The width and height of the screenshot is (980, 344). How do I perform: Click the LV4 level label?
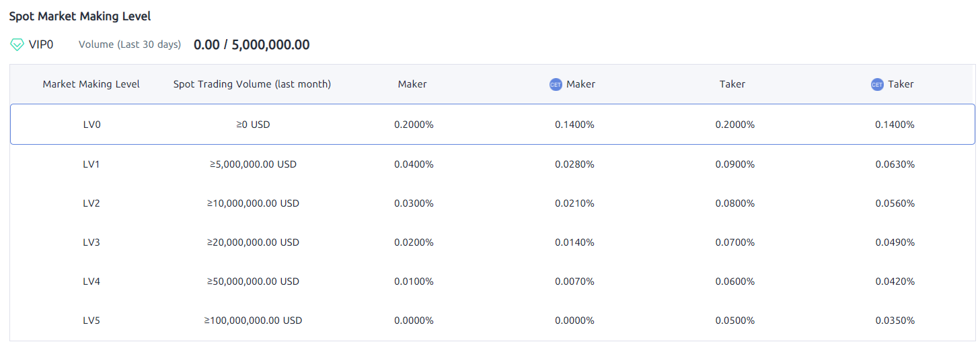coord(91,281)
